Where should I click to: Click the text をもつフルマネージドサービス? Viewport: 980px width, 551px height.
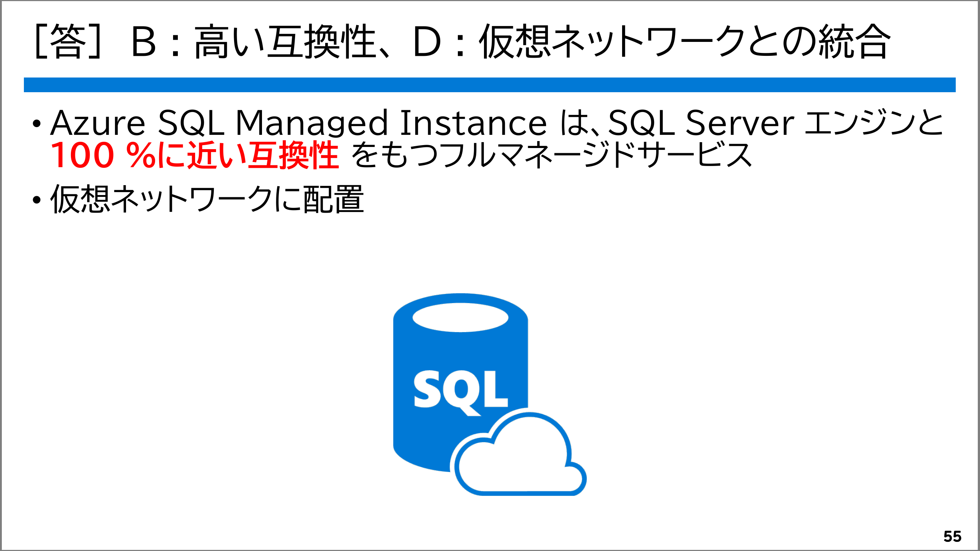click(x=552, y=155)
